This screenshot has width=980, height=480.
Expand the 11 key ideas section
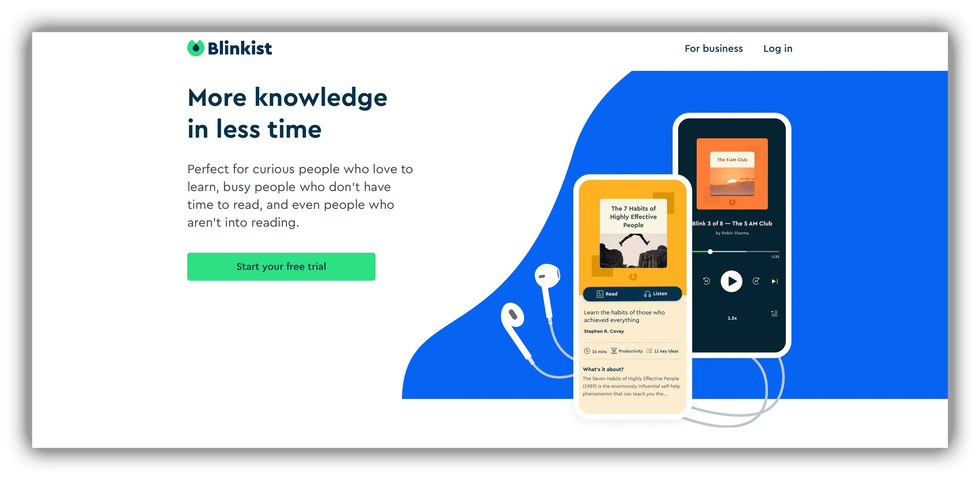tap(665, 351)
